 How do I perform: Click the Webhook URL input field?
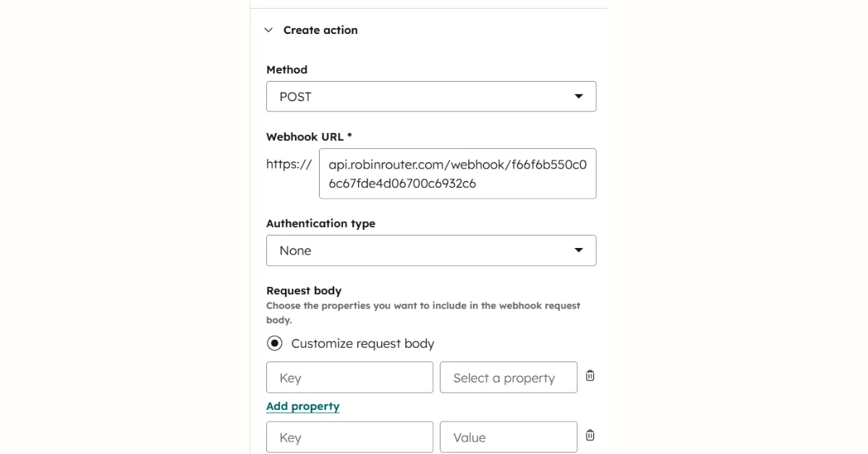coord(457,174)
